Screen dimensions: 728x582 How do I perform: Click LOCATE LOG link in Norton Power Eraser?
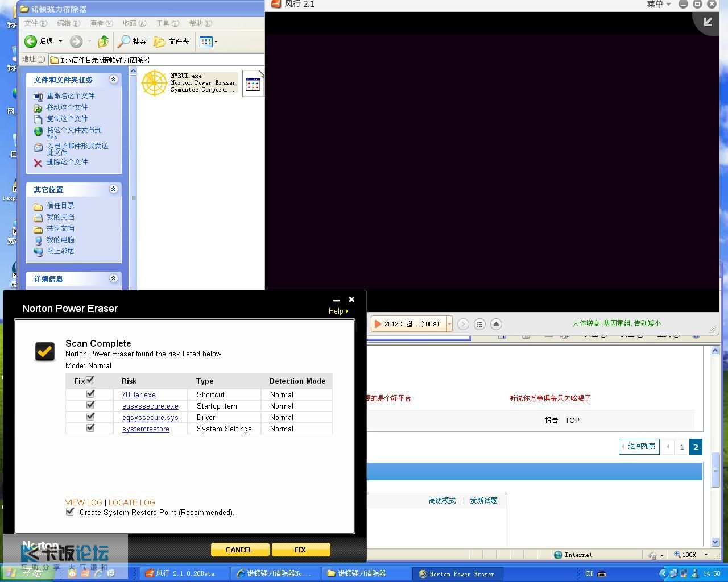point(131,502)
